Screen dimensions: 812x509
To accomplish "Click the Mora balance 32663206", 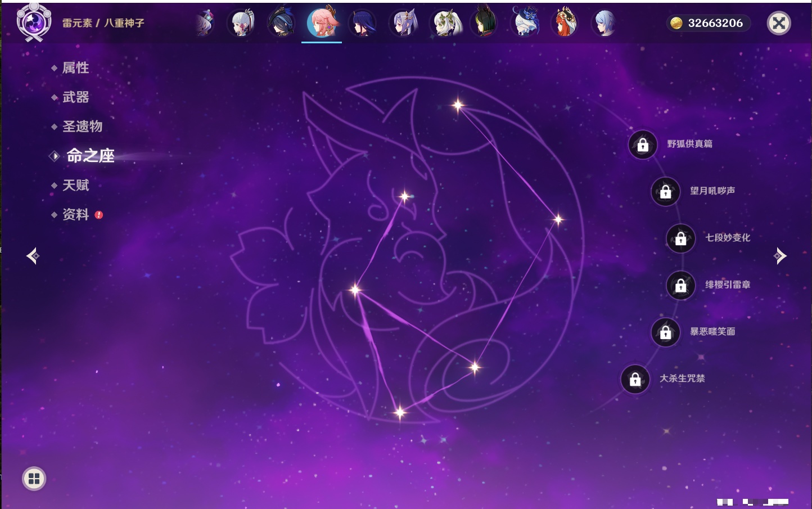I will coord(715,23).
